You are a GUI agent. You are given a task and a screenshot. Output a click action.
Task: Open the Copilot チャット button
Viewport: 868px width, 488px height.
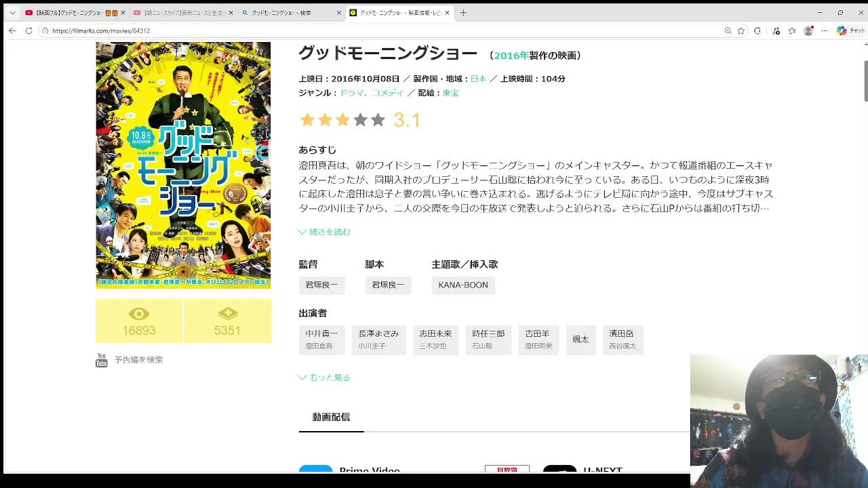851,30
